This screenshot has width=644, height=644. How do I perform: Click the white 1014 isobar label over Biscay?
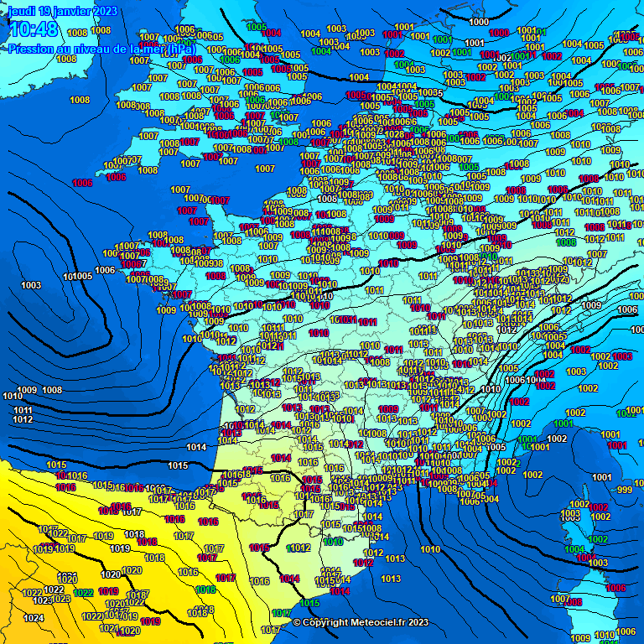196,447
